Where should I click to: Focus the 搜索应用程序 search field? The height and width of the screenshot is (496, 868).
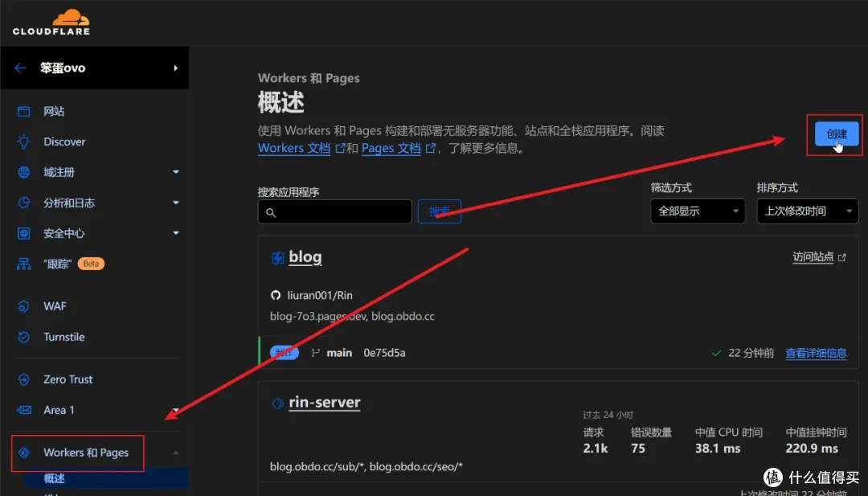click(x=335, y=212)
